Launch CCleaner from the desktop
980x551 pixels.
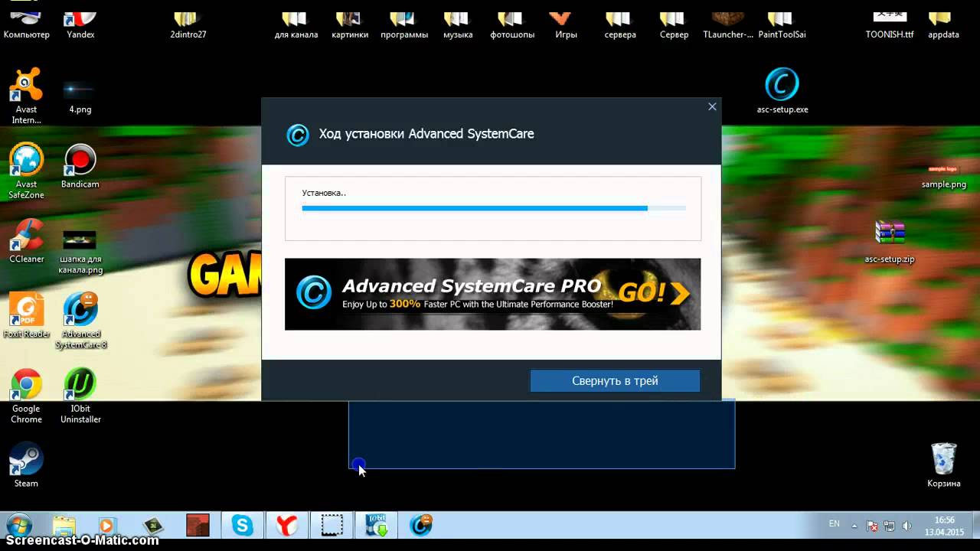(x=26, y=241)
